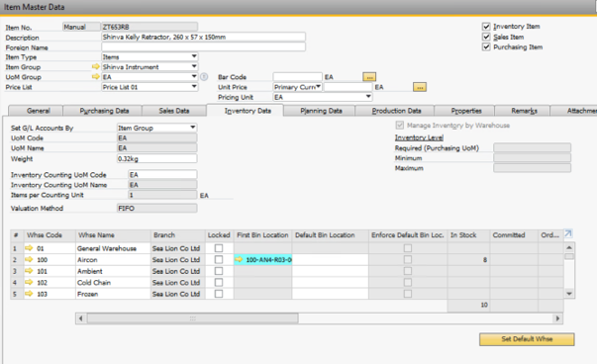This screenshot has width=597, height=364.
Task: Open link arrow for warehouse 101
Action: [29, 271]
